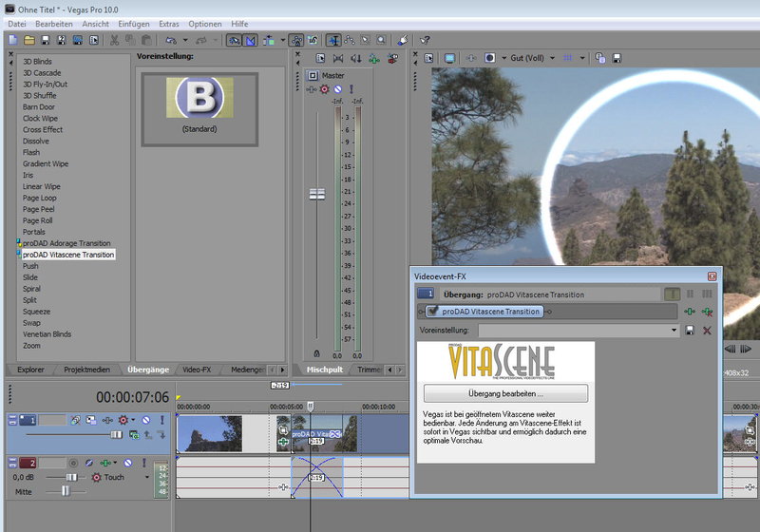Open the Optionen menu
This screenshot has height=532, width=760.
tap(205, 24)
